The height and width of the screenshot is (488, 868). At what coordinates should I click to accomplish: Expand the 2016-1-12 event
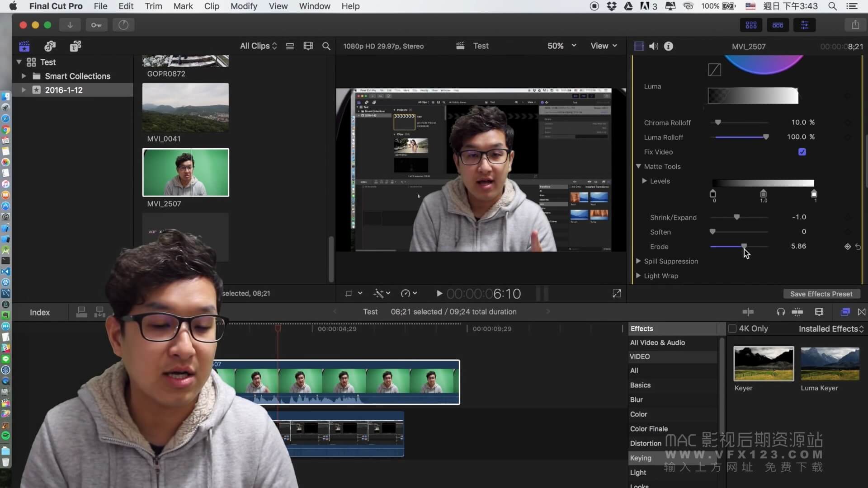[24, 90]
